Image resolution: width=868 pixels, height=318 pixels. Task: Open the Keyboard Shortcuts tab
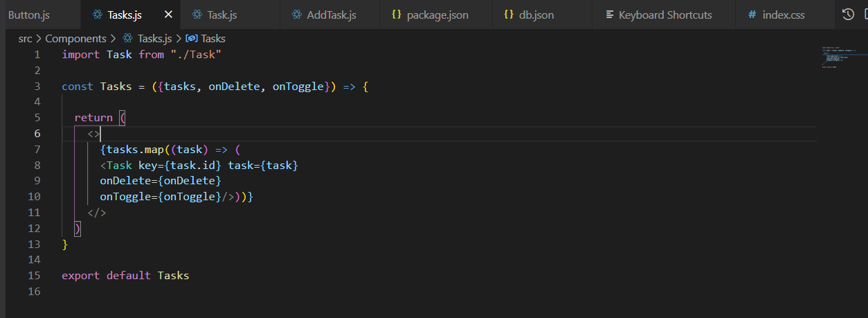coord(664,15)
